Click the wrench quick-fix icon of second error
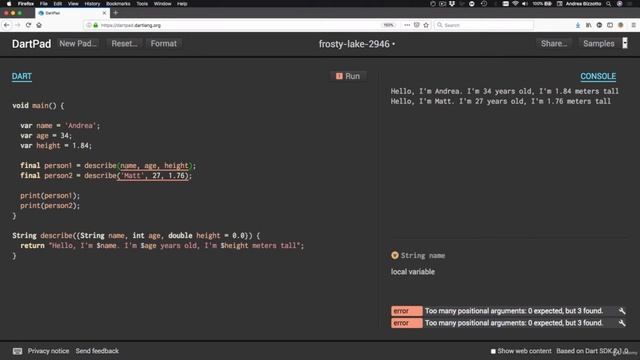The width and height of the screenshot is (640, 360). click(x=622, y=323)
